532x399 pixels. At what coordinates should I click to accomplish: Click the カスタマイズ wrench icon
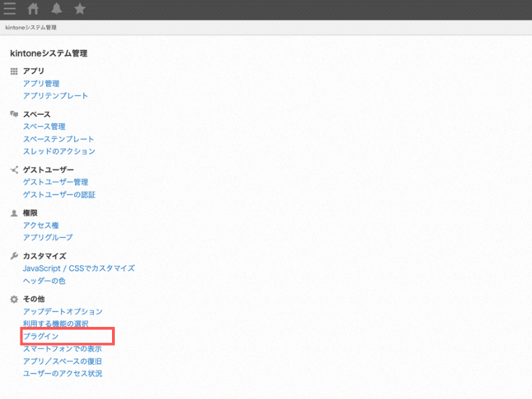[x=14, y=255]
